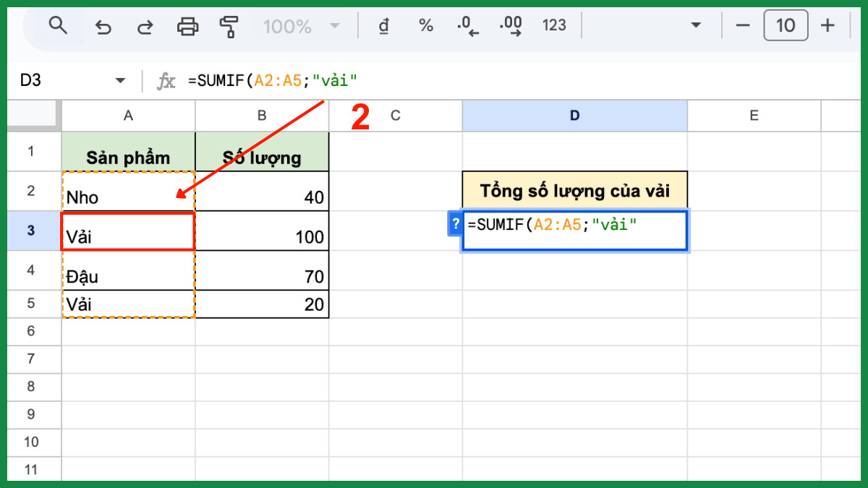Open the zoom 100% dropdown
The image size is (868, 488).
pos(300,27)
